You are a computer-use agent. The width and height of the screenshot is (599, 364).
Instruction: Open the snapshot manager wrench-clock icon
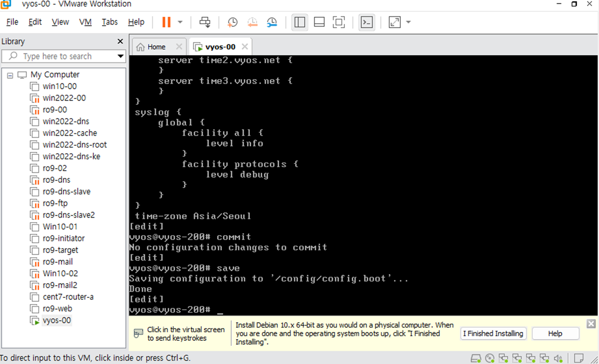click(272, 22)
